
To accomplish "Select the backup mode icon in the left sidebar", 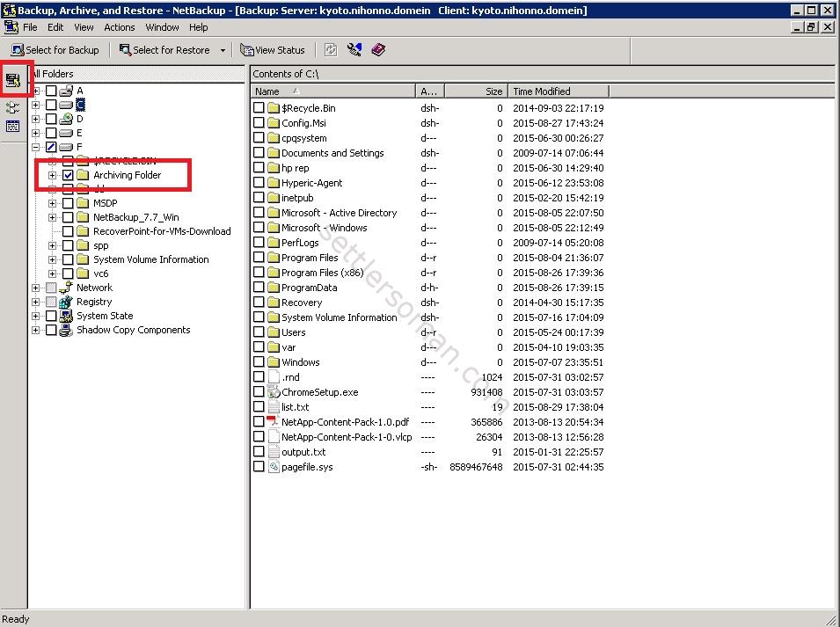I will tap(13, 79).
